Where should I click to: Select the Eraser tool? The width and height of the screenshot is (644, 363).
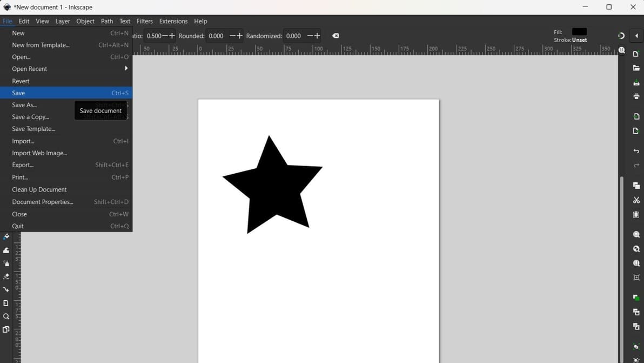point(6,277)
